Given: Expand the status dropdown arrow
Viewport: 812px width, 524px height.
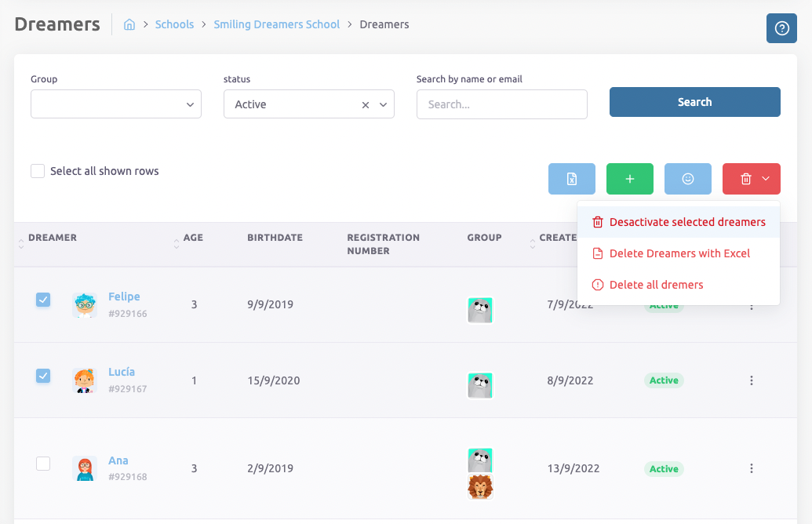Looking at the screenshot, I should click(x=384, y=104).
